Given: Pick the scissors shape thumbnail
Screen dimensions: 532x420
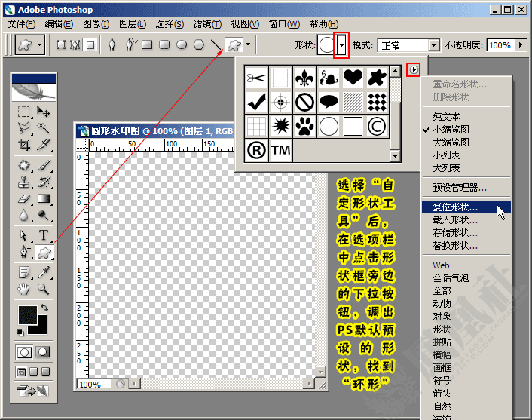Looking at the screenshot, I should point(256,78).
